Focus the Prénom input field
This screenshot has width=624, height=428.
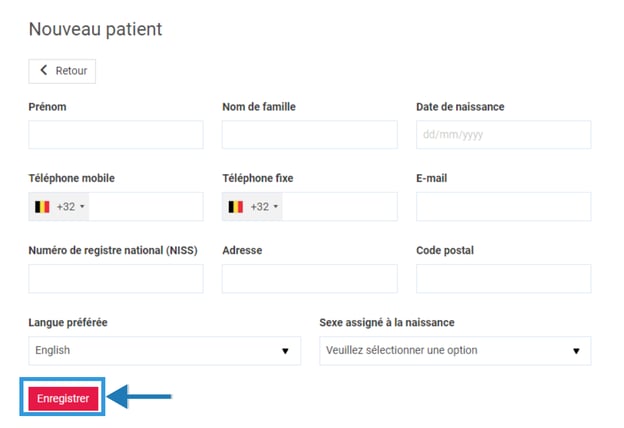click(116, 135)
